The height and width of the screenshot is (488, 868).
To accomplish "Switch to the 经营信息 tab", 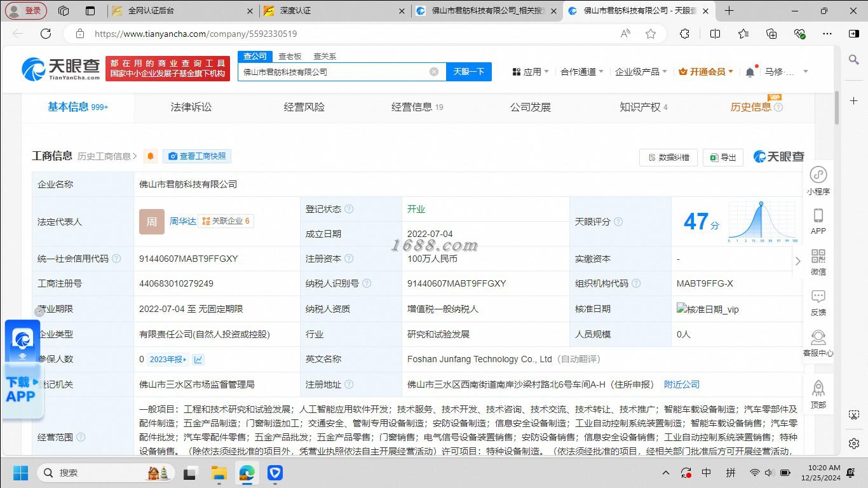I will pos(417,107).
